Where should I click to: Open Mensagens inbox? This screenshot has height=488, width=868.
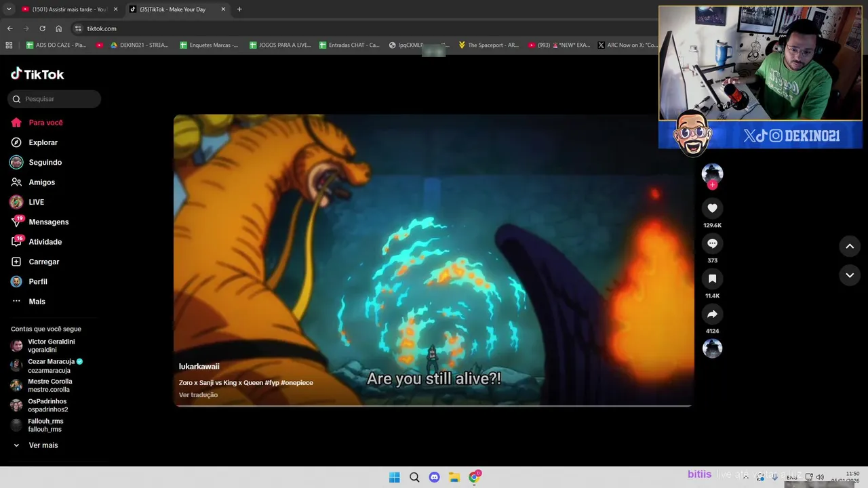(40, 222)
